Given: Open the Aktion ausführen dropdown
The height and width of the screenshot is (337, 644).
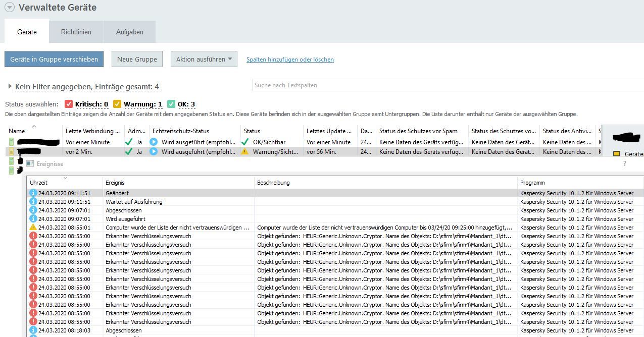Looking at the screenshot, I should pyautogui.click(x=204, y=59).
